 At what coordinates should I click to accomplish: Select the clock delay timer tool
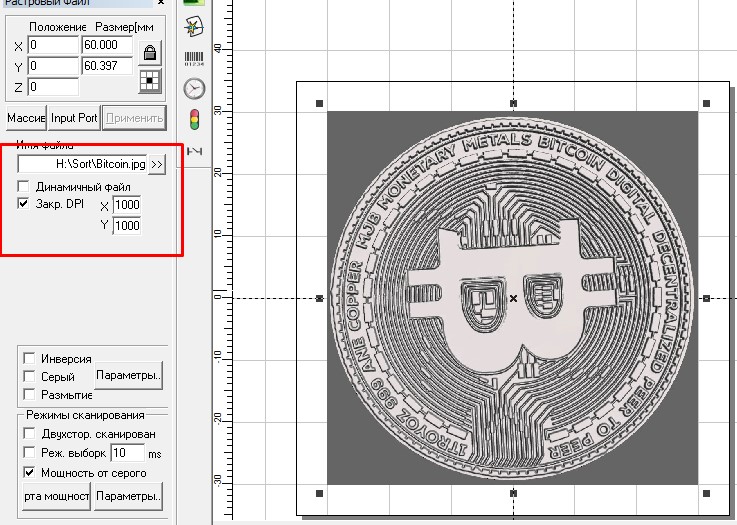195,88
